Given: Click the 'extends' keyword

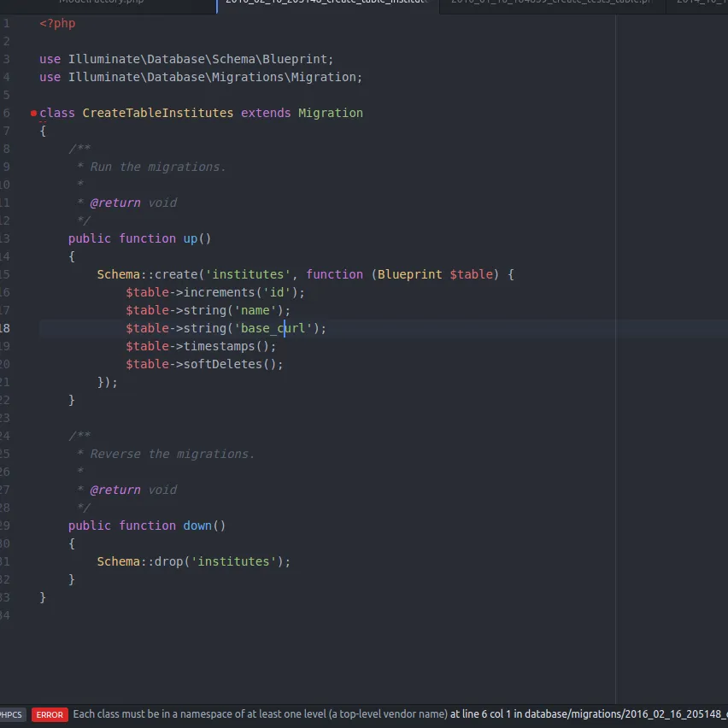Looking at the screenshot, I should tap(266, 113).
